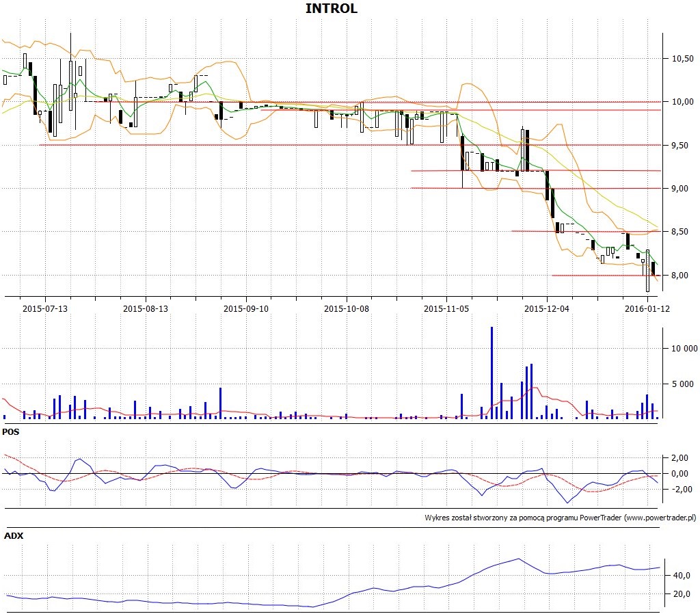Click the ADX indicator label
Image resolution: width=700 pixels, height=614 pixels.
click(14, 535)
